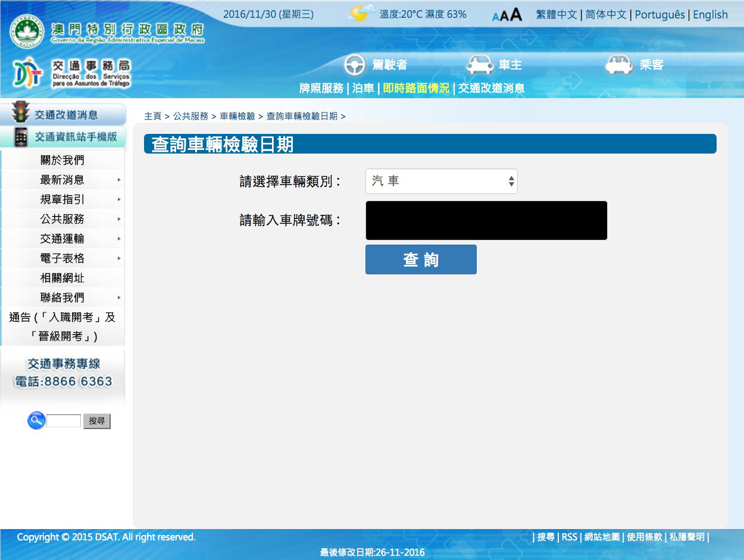Click the car owner vehicle icon
Image resolution: width=744 pixels, height=560 pixels.
tap(480, 65)
